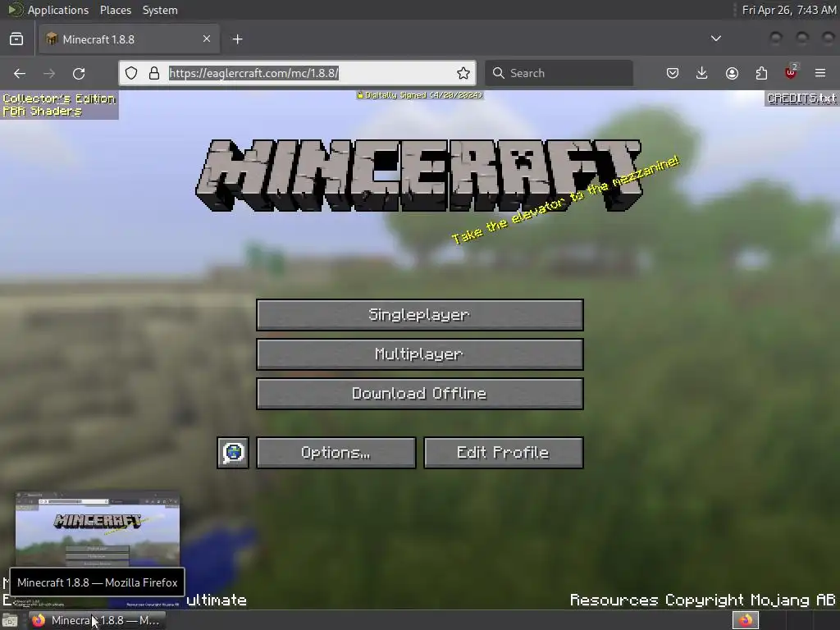Click the uBlock Origin extension icon
The image size is (840, 630).
coord(791,72)
